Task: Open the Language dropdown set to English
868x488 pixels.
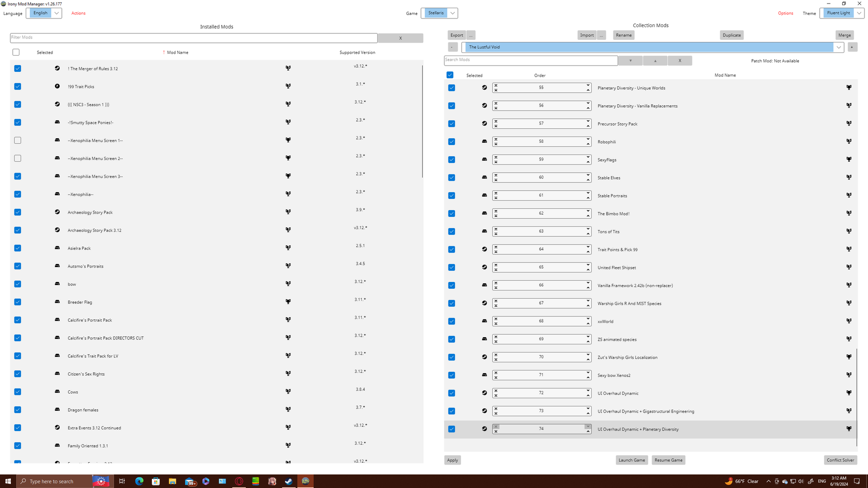Action: coord(44,13)
